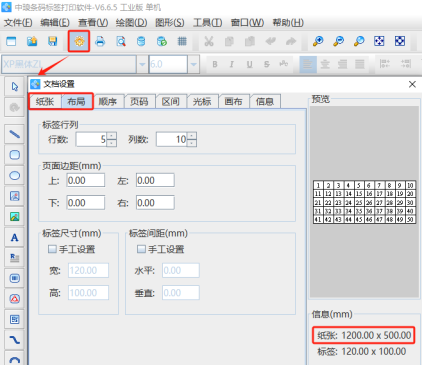Select the ellipse drawing tool
Image resolution: width=423 pixels, height=365 pixels.
coord(14,175)
